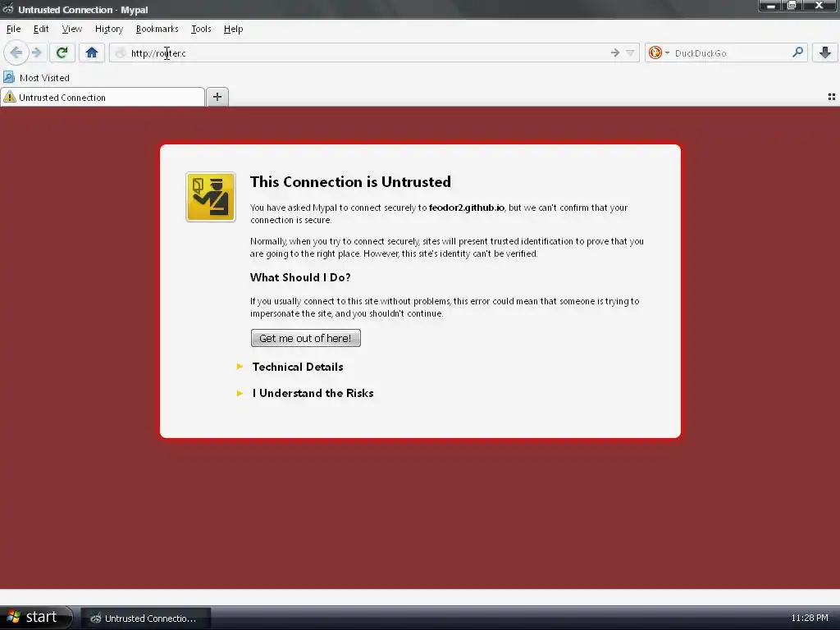Click the Untrusted Connection taskbar button
The height and width of the screenshot is (630, 840).
(x=146, y=618)
